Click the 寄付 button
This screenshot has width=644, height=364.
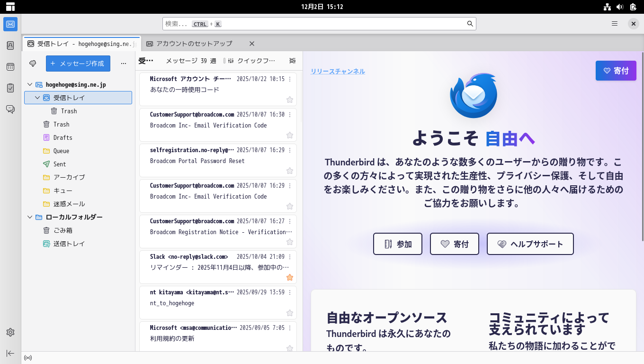click(616, 70)
